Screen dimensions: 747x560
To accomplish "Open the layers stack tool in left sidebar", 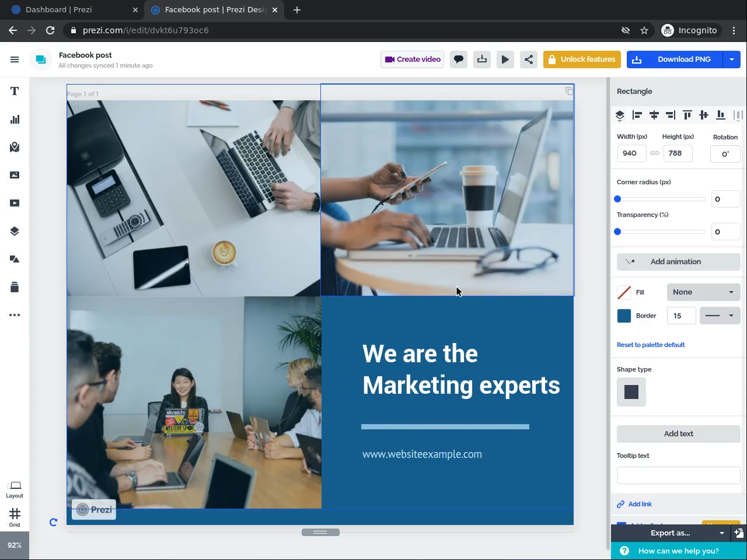I will click(x=15, y=231).
